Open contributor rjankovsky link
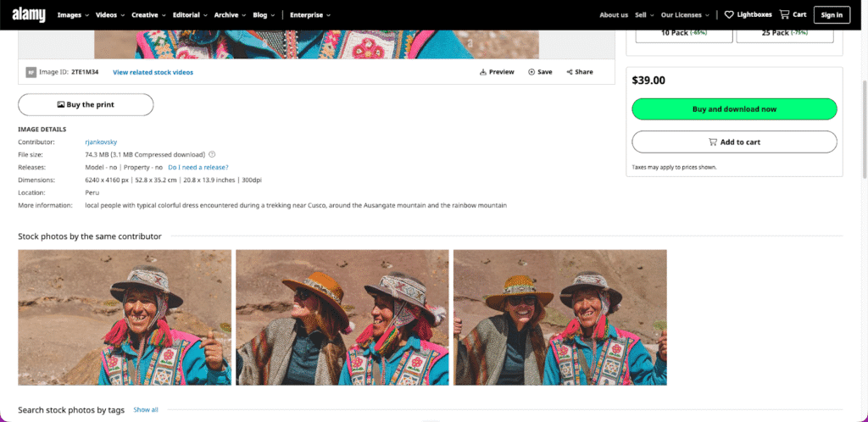This screenshot has height=422, width=868. (x=102, y=142)
